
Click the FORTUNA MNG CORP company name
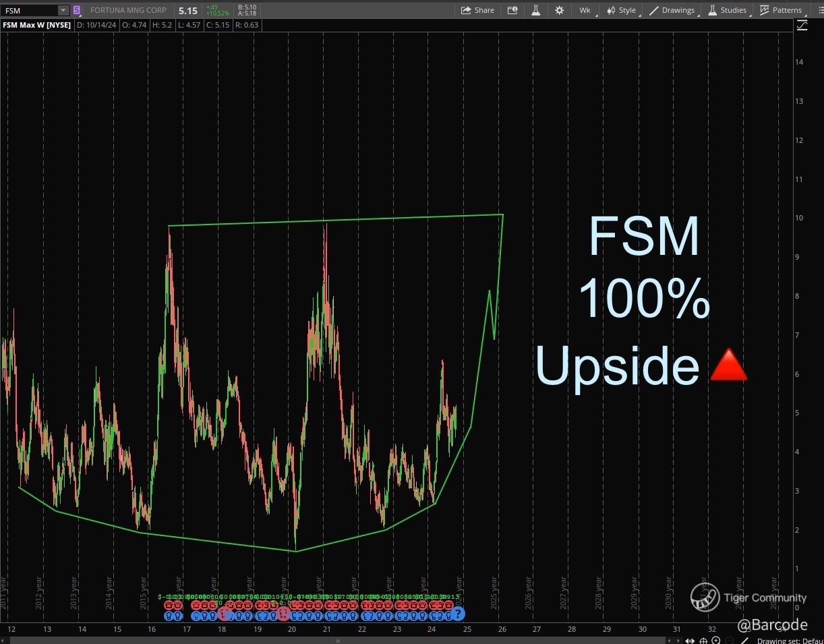click(x=129, y=10)
